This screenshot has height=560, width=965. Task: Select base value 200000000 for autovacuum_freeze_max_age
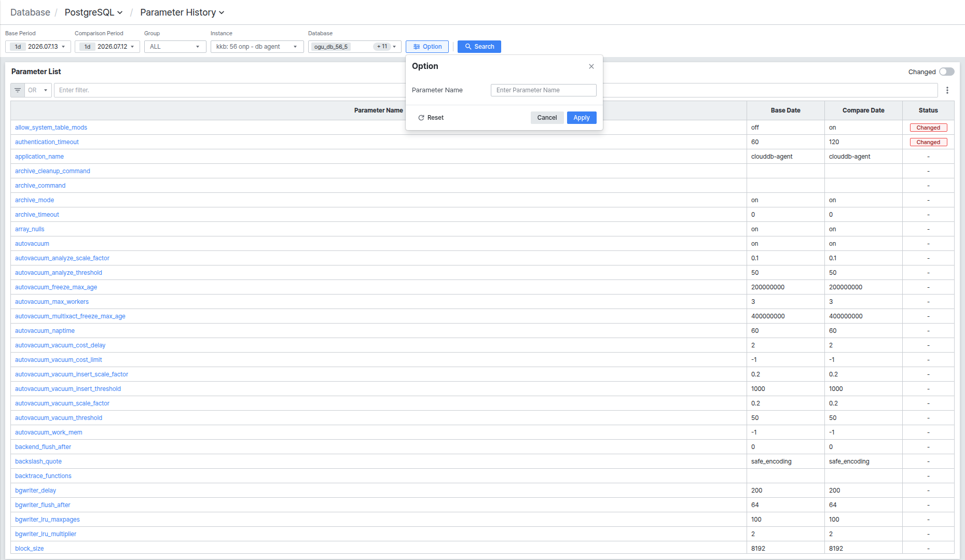768,287
